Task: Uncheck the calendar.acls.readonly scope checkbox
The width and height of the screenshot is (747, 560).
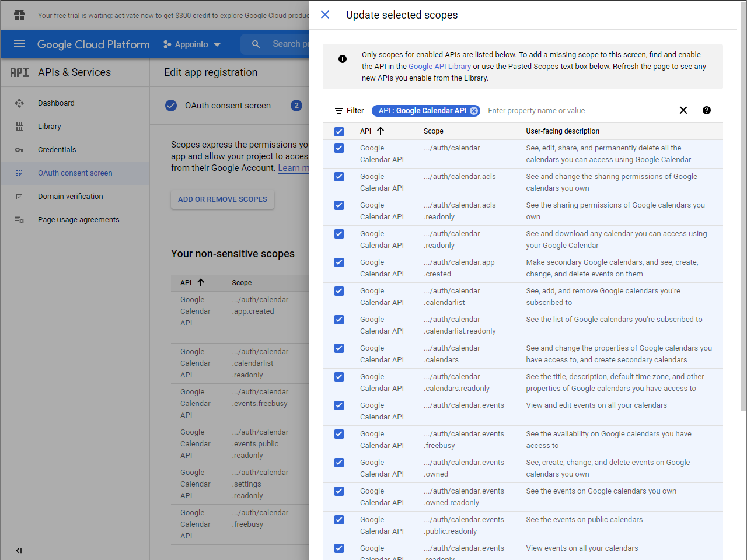Action: tap(339, 205)
